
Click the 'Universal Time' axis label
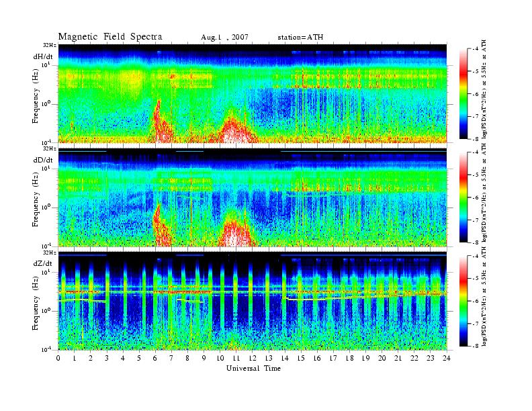pos(253,368)
